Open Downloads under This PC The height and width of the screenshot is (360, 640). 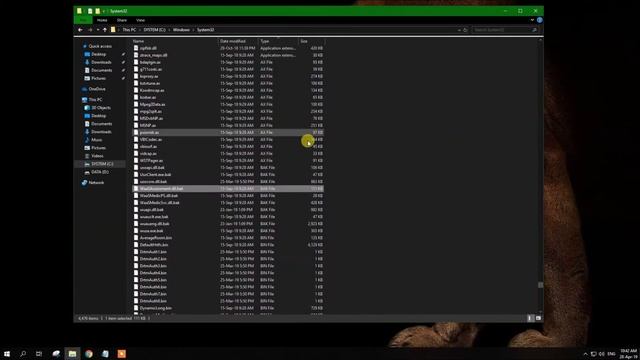tap(101, 132)
